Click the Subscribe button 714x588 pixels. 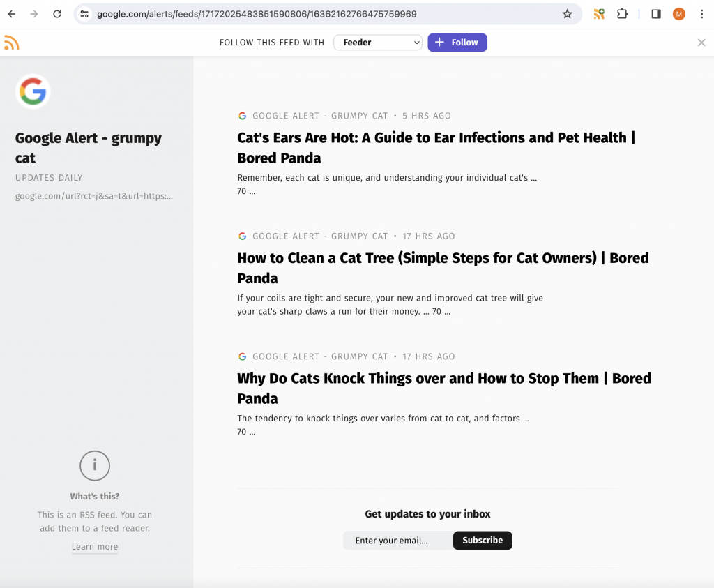pos(483,540)
